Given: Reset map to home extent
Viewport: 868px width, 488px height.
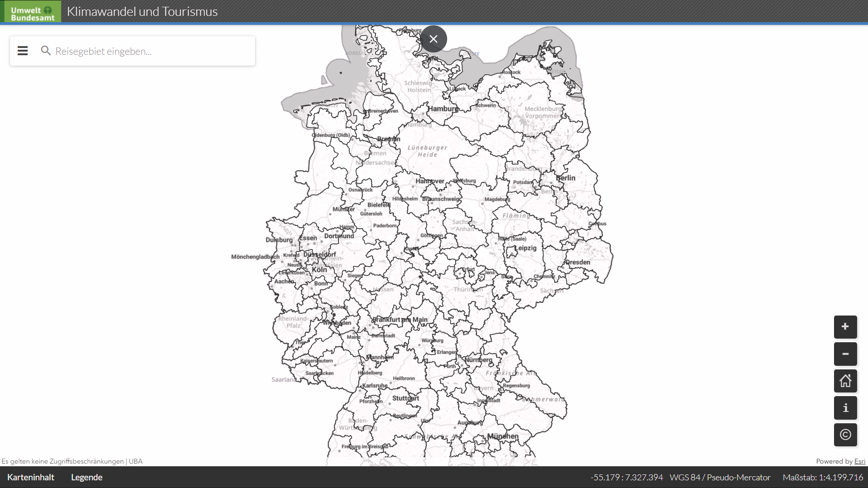Looking at the screenshot, I should (x=845, y=381).
